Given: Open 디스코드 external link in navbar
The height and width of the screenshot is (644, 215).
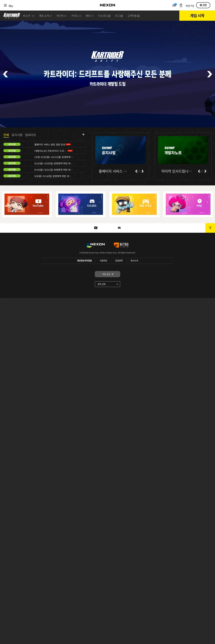Looking at the screenshot, I should point(104,16).
